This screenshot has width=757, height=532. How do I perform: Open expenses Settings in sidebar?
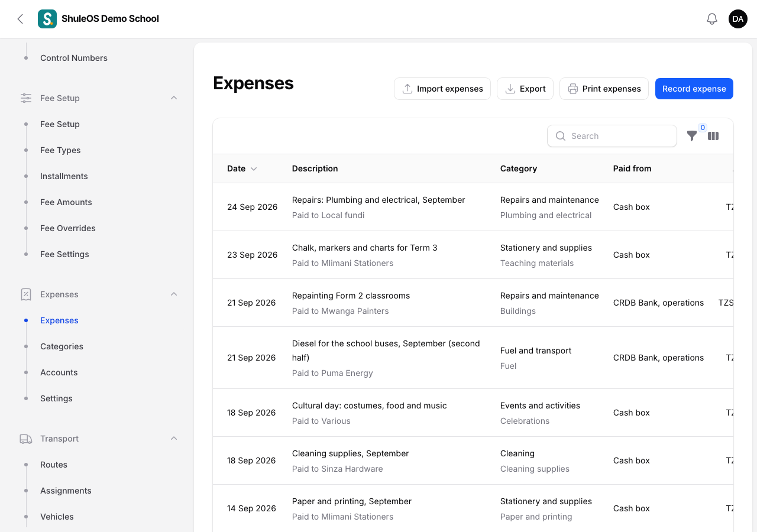click(x=56, y=398)
